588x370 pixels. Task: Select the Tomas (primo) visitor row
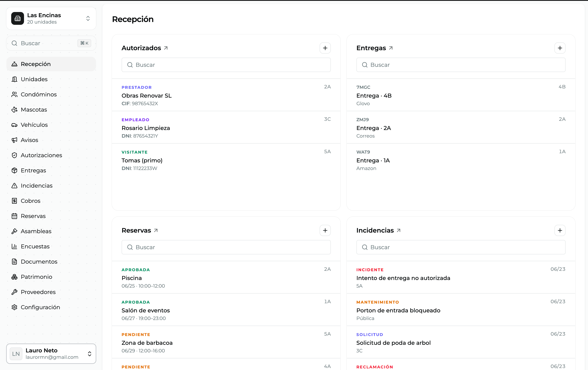226,160
